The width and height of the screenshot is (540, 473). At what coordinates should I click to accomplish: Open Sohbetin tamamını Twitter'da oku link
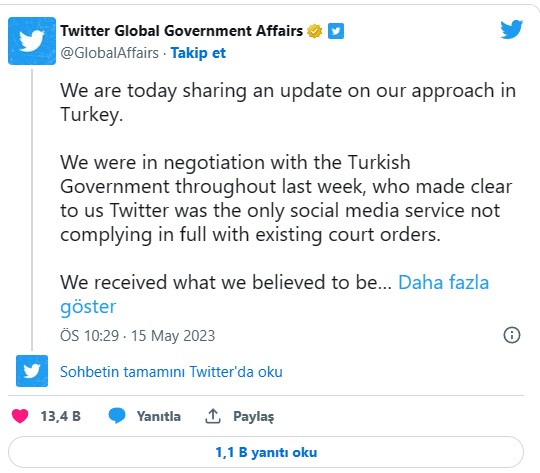(171, 372)
